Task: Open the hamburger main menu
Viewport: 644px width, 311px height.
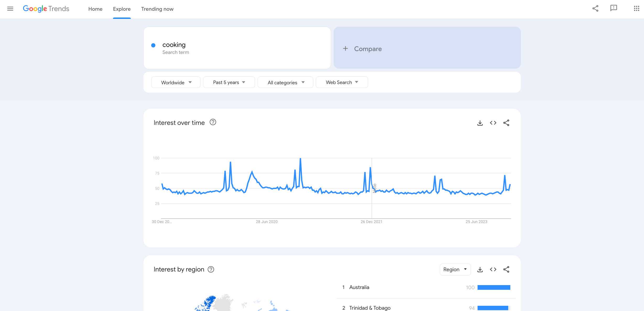Action: pos(10,9)
